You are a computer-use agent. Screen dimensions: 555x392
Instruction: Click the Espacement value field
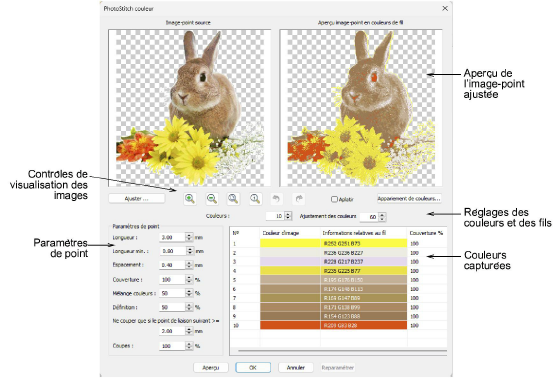click(x=172, y=265)
